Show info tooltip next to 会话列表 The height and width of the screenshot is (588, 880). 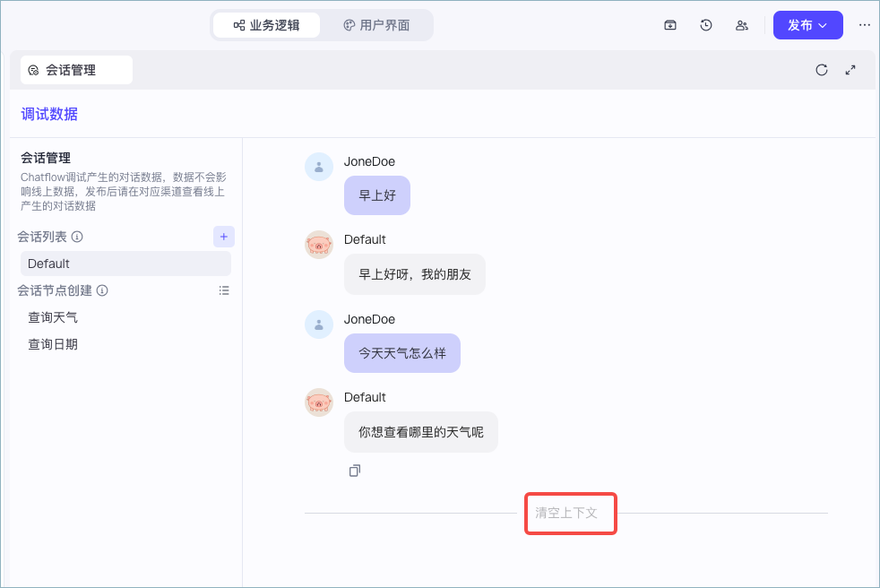point(77,237)
